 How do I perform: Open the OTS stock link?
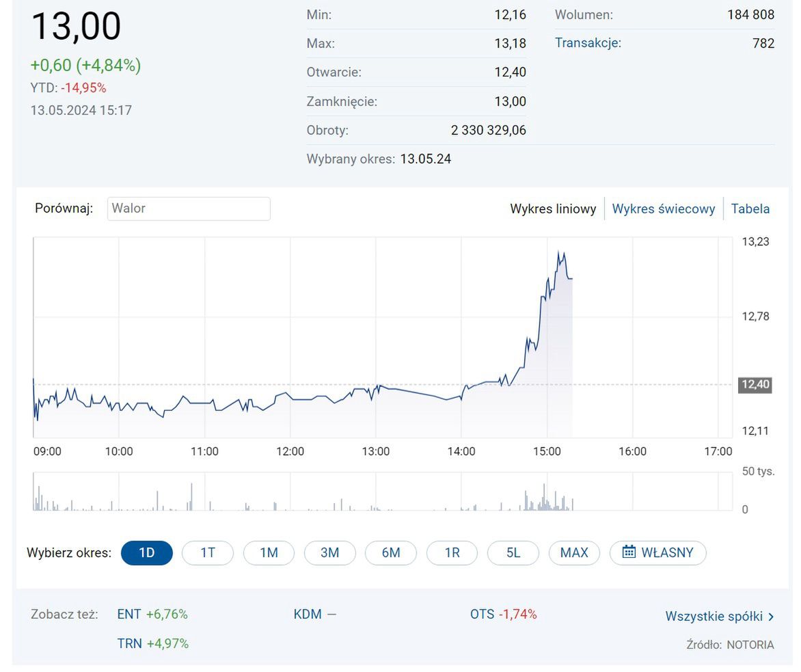click(482, 614)
